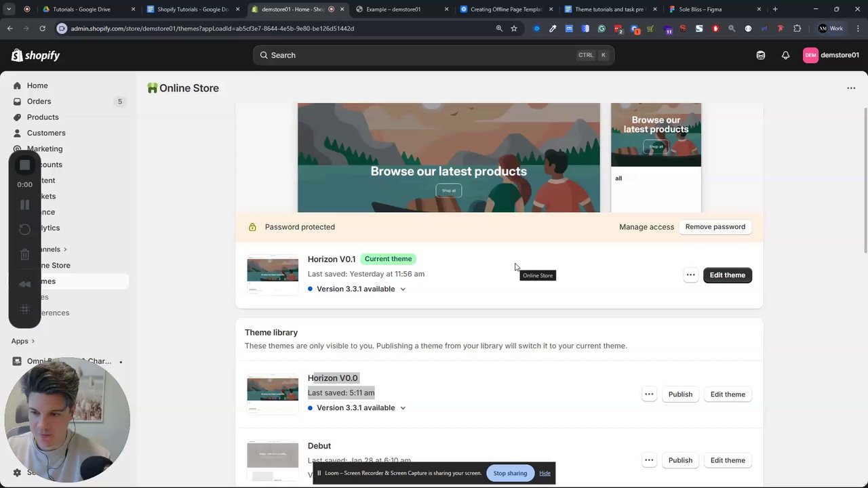Switch to Creating Offline Page Template tab
Image resolution: width=868 pixels, height=488 pixels.
pyautogui.click(x=507, y=9)
